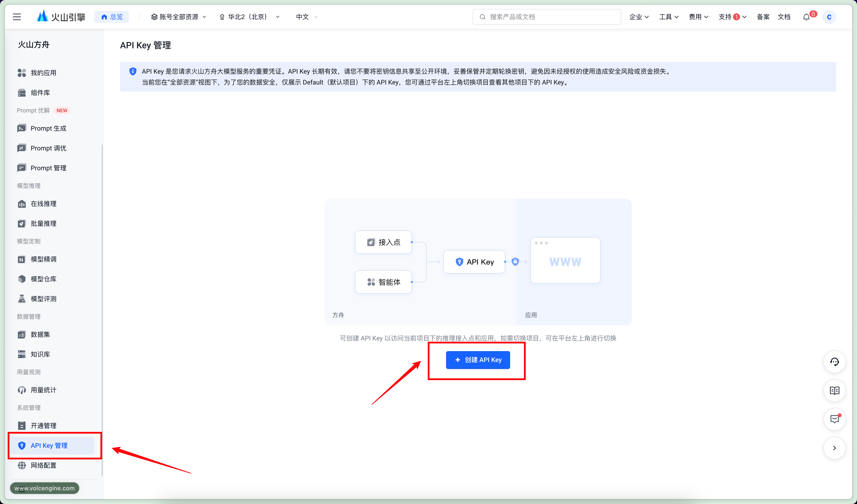Open the customer service headset widget
The width and height of the screenshot is (857, 504).
coord(834,362)
